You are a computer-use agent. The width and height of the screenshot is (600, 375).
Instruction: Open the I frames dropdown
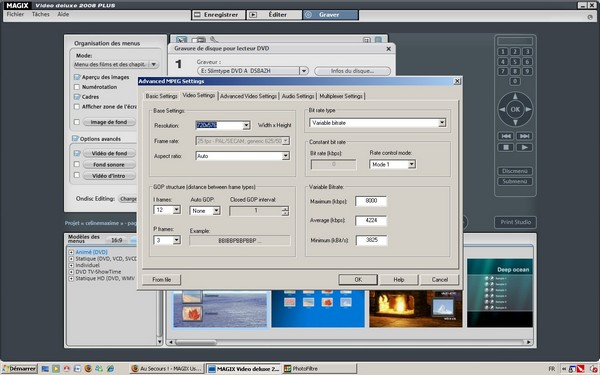(176, 210)
